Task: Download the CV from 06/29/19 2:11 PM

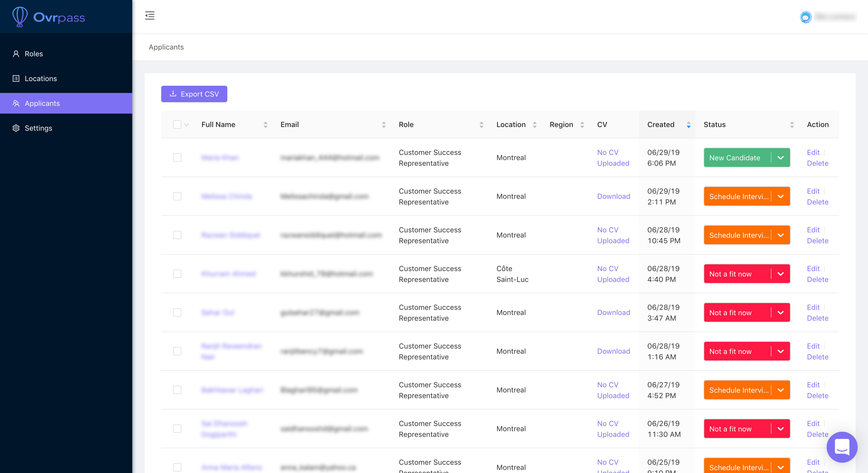Action: click(613, 196)
